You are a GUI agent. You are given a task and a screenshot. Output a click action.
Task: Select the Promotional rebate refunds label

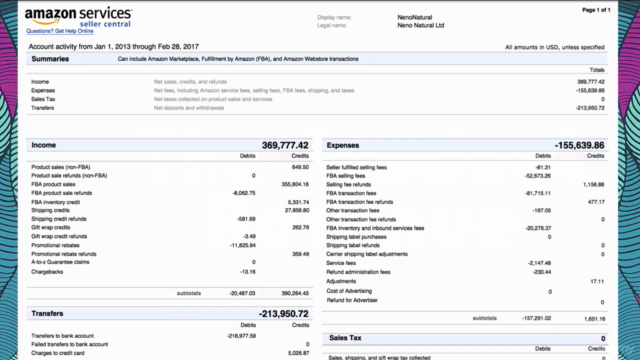coord(64,254)
